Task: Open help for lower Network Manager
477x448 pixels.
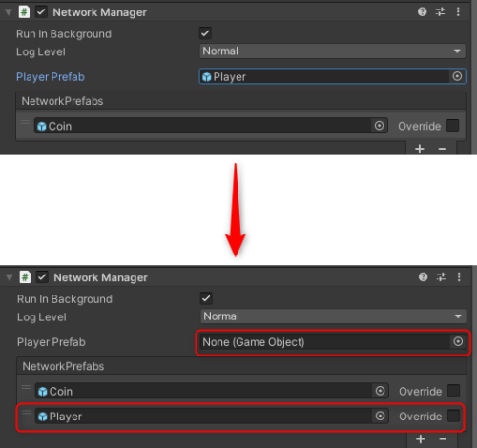Action: [x=423, y=277]
